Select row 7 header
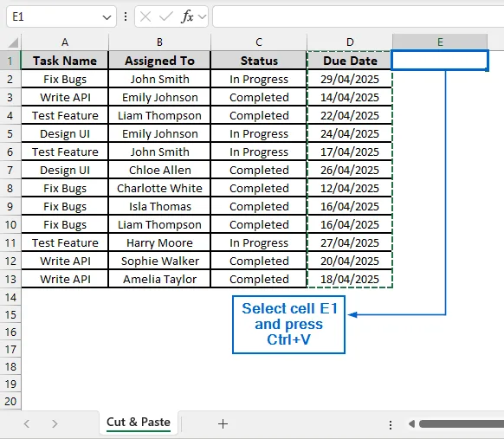The height and width of the screenshot is (439, 504). click(x=10, y=170)
